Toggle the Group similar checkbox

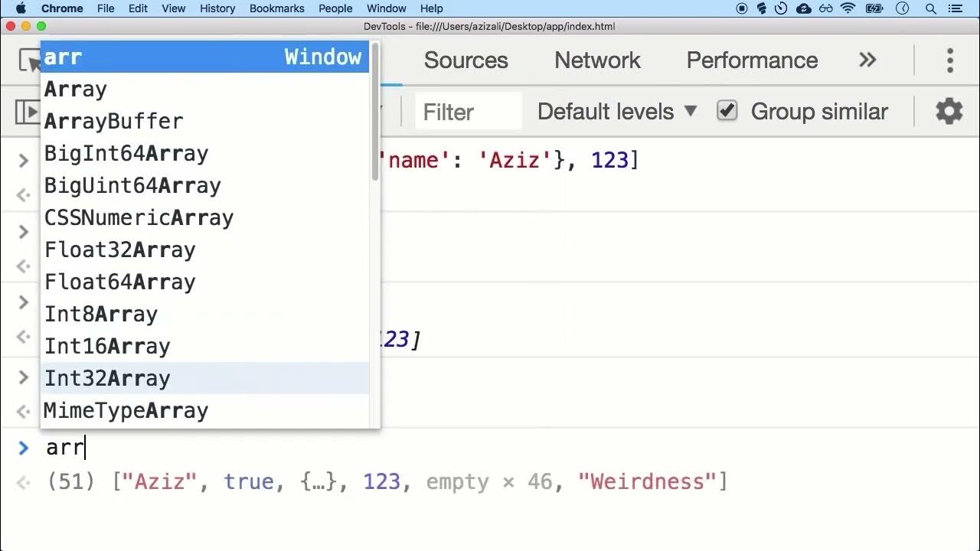coord(727,112)
